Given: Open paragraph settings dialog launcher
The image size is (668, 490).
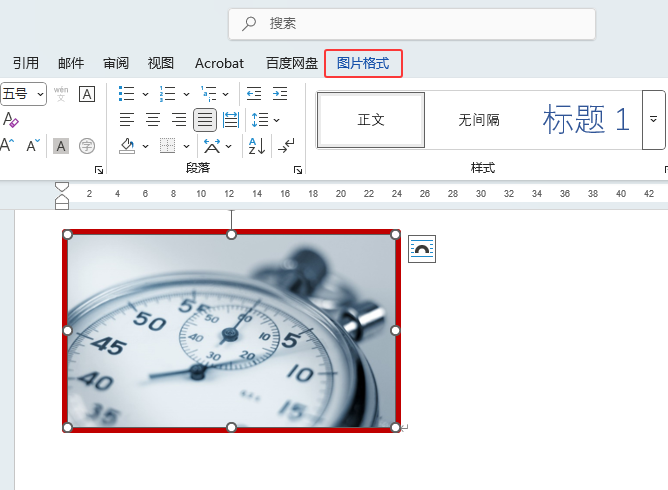Looking at the screenshot, I should [298, 170].
